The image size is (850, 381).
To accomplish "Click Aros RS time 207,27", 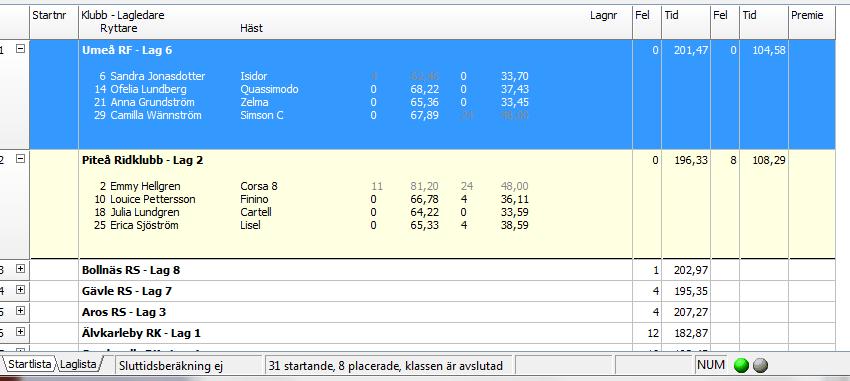I will pyautogui.click(x=691, y=312).
